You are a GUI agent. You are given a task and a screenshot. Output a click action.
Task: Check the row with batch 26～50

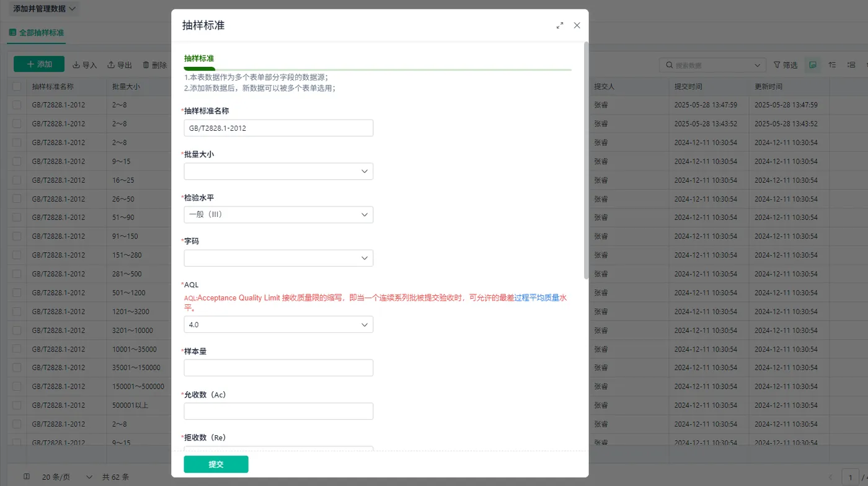pyautogui.click(x=17, y=199)
